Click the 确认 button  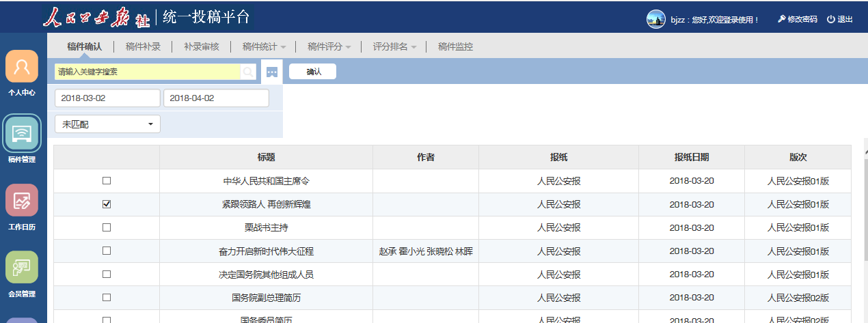pyautogui.click(x=313, y=72)
